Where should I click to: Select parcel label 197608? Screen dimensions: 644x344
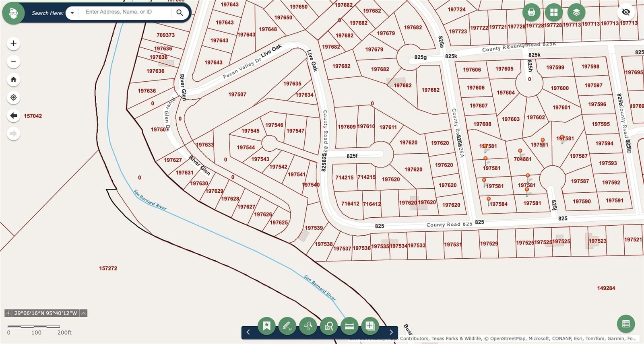pos(482,124)
